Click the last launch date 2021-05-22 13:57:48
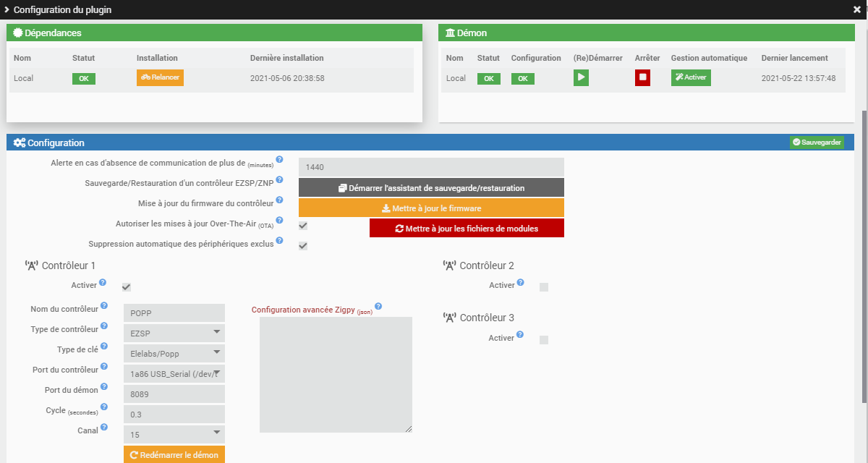 pos(799,78)
